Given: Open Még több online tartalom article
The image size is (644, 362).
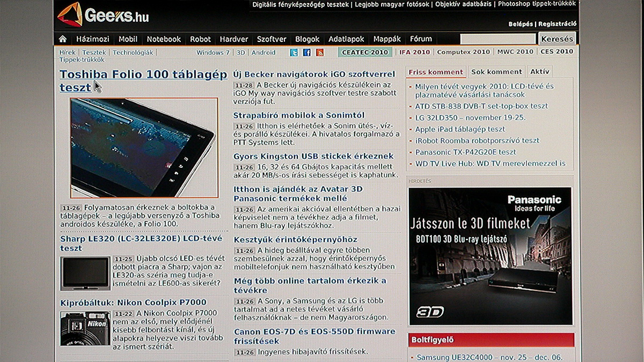Looking at the screenshot, I should coord(310,285).
